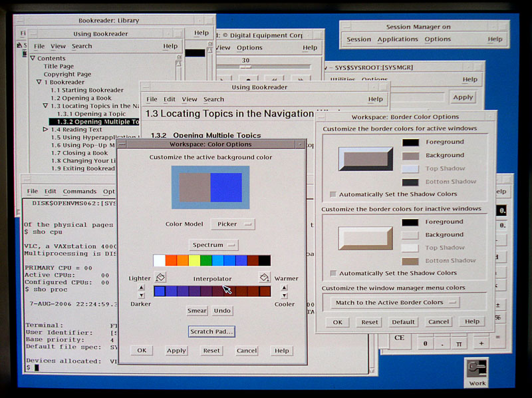532x398 pixels.
Task: Click the left paint bucket icon beside Lighter
Action: [160, 278]
